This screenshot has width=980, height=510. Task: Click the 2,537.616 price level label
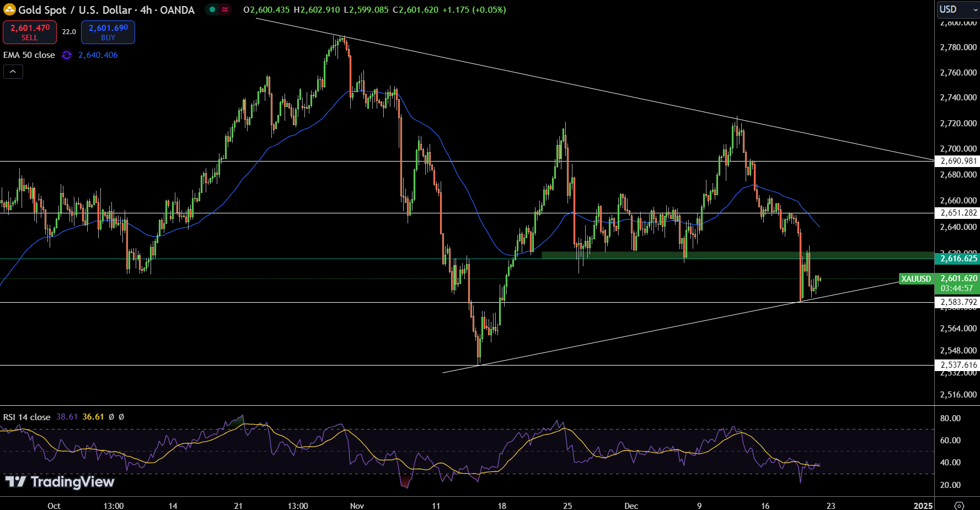click(957, 365)
